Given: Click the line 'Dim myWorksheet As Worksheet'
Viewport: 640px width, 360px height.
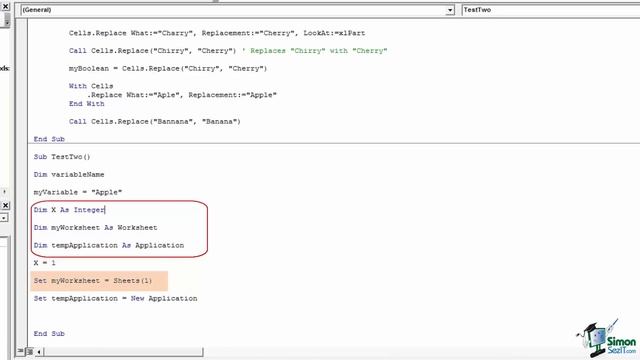Looking at the screenshot, I should 95,227.
